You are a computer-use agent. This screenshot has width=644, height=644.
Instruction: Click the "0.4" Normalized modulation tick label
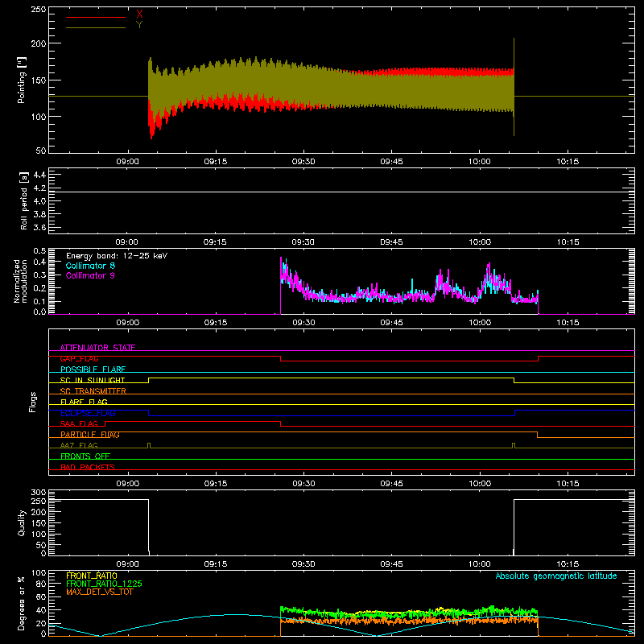tap(39, 262)
